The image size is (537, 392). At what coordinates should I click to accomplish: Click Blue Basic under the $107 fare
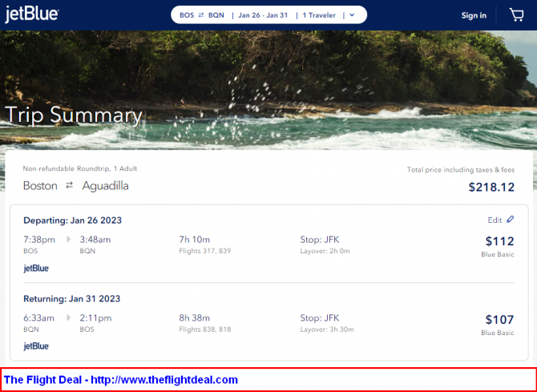[x=498, y=333]
